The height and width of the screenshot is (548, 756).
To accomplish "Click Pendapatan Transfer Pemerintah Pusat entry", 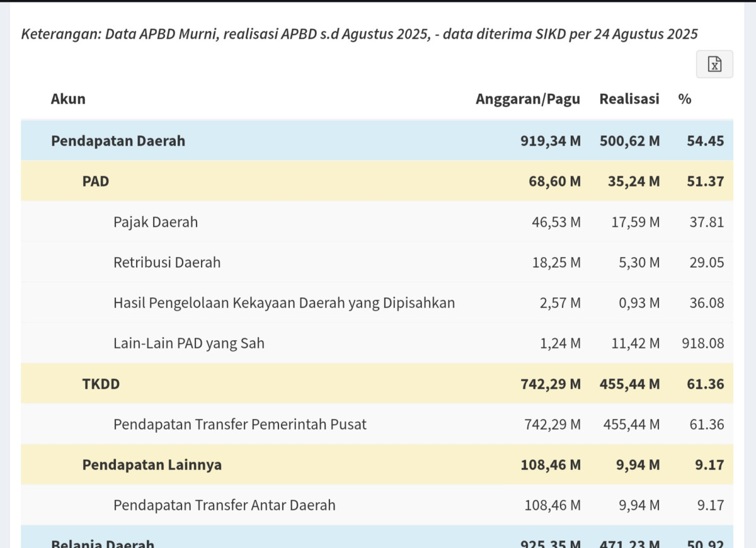I will 239,425.
